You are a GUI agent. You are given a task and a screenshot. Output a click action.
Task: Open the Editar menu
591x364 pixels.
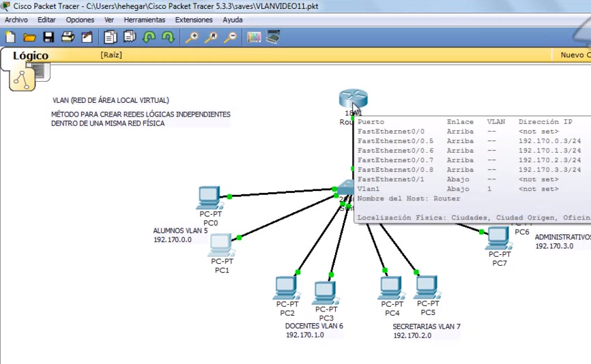(46, 20)
